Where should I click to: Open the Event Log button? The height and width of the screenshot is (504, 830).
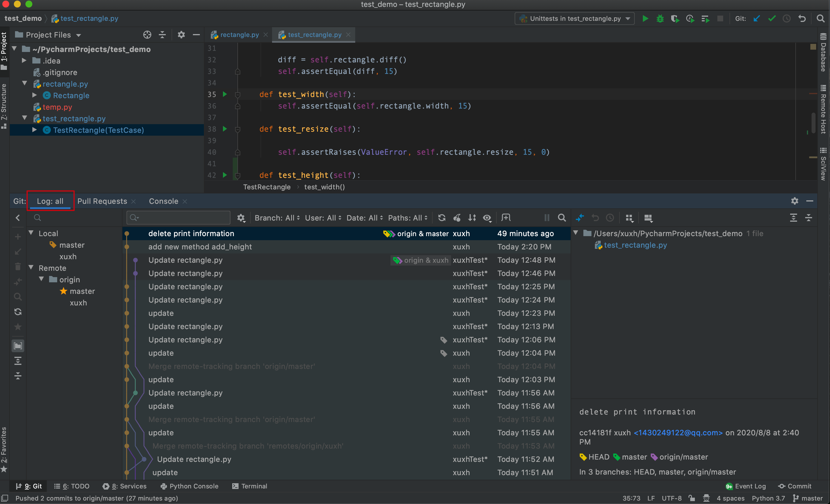click(x=746, y=486)
